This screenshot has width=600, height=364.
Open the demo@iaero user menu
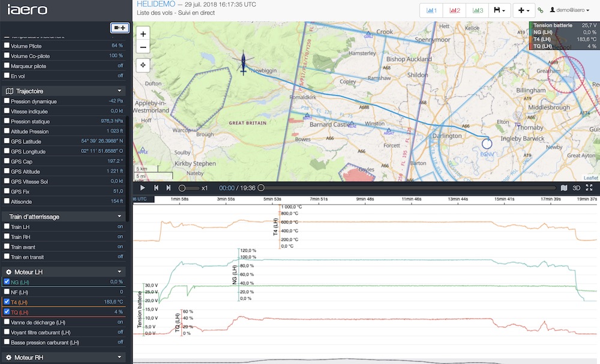click(x=571, y=10)
